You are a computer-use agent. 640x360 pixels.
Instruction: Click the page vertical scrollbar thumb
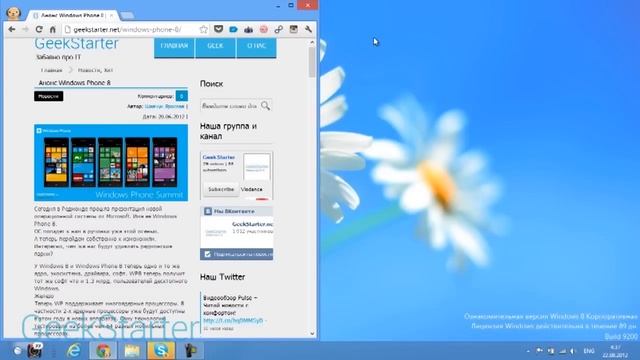(x=312, y=62)
